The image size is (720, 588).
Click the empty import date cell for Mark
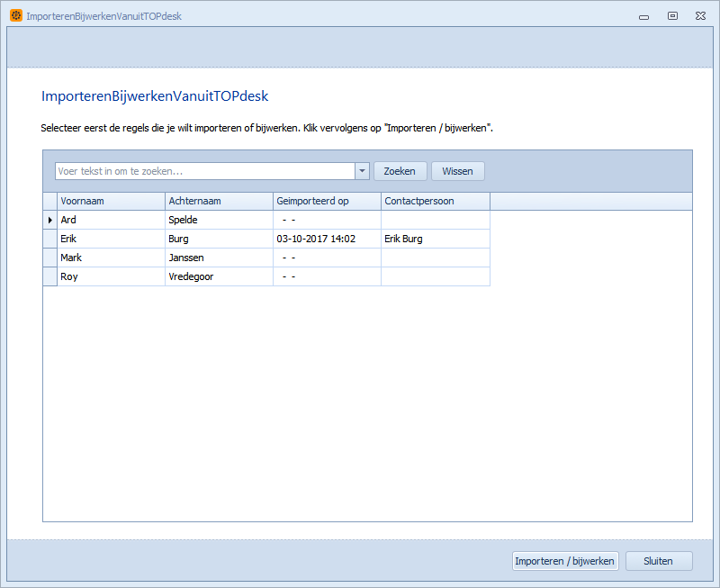click(x=327, y=258)
